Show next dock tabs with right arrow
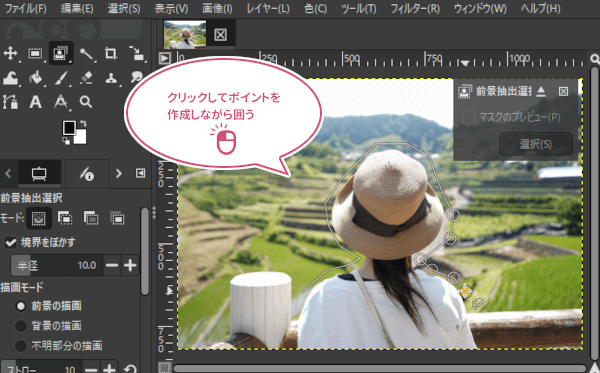Image resolution: width=600 pixels, height=373 pixels. [119, 173]
